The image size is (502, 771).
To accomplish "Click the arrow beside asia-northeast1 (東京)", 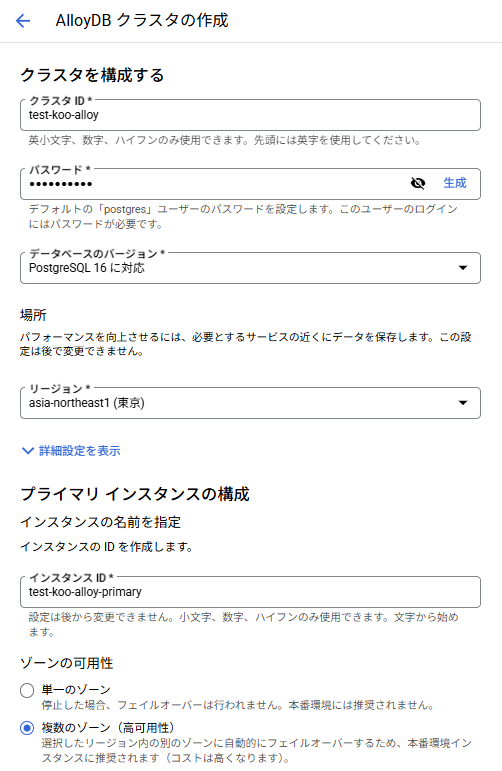I will [x=463, y=403].
